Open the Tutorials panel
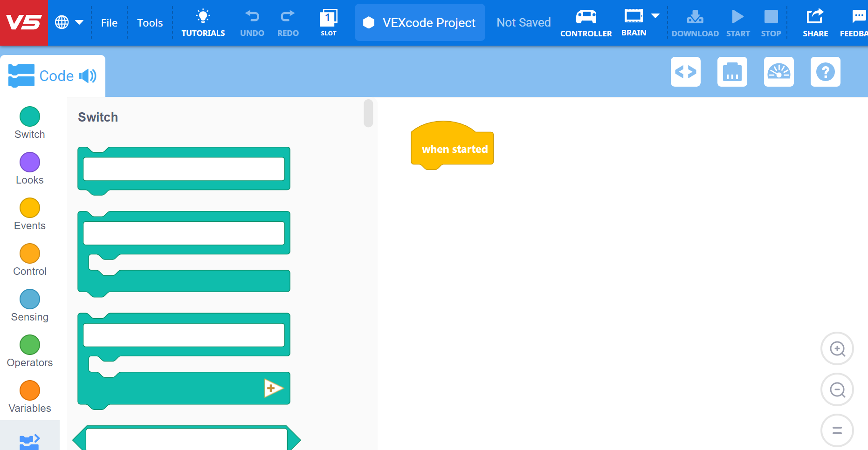Viewport: 868px width, 450px height. [x=203, y=22]
